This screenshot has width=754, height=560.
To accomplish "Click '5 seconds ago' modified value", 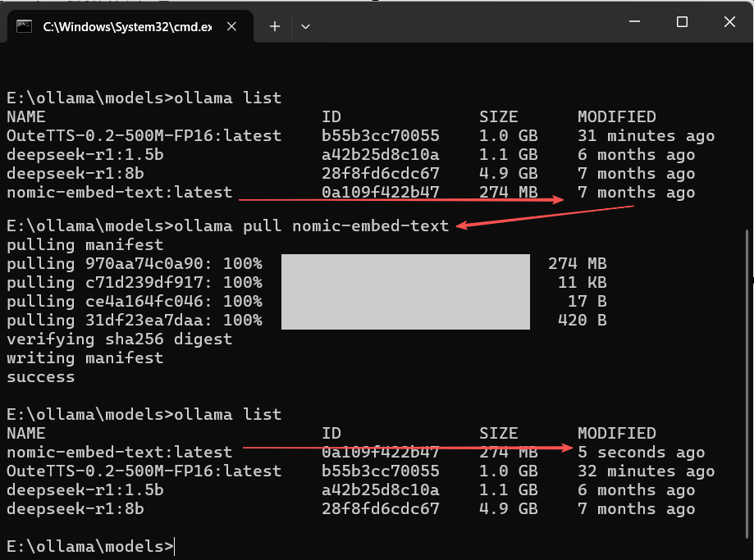I will pos(642,453).
